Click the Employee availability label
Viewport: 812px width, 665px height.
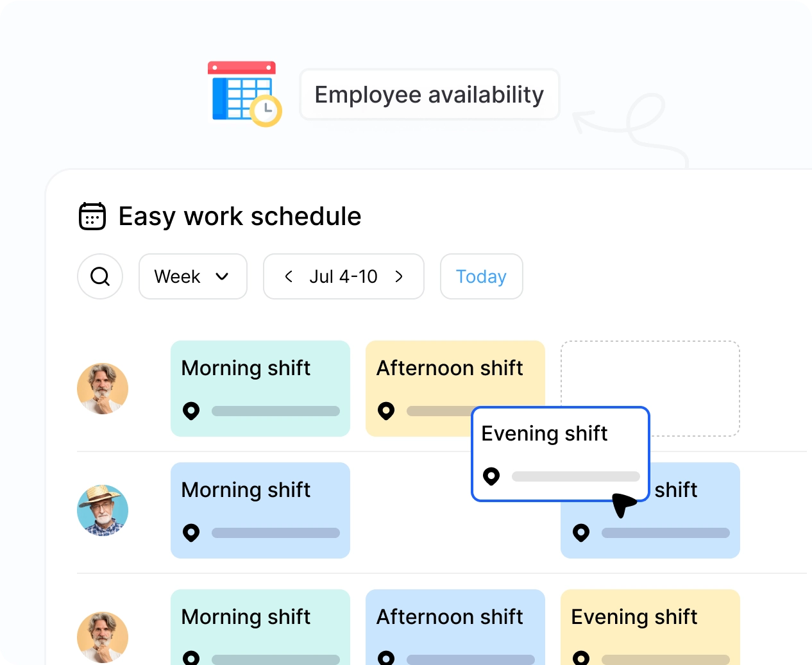(429, 94)
